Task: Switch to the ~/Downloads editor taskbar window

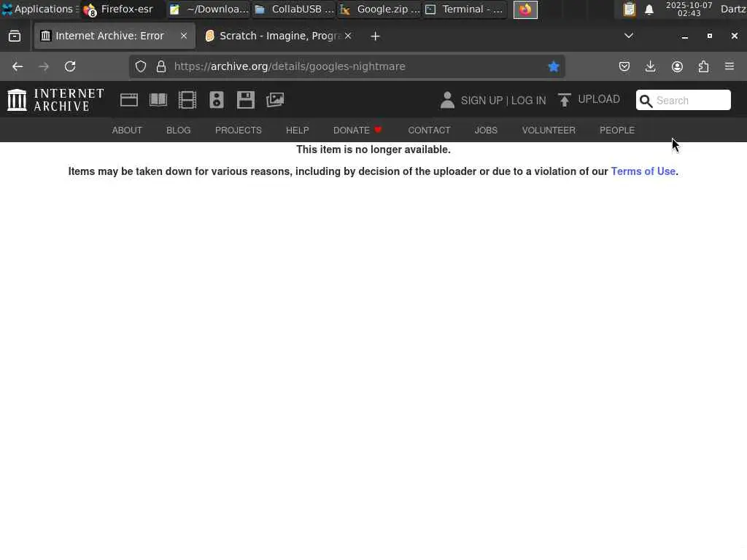Action: (x=209, y=9)
